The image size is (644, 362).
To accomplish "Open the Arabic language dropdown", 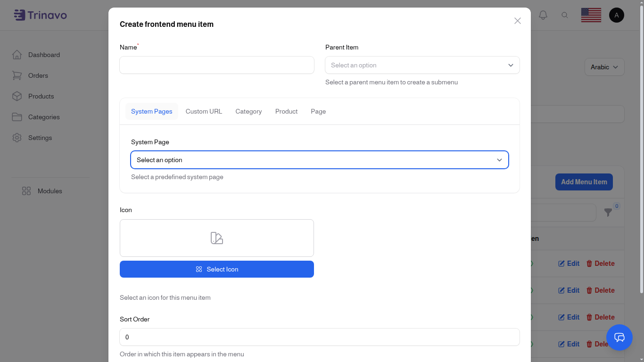I will [604, 67].
